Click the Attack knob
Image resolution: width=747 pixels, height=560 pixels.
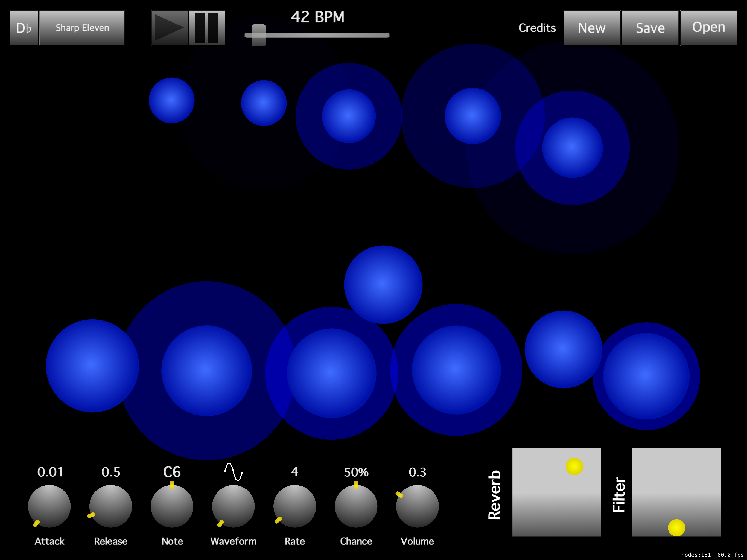click(49, 506)
